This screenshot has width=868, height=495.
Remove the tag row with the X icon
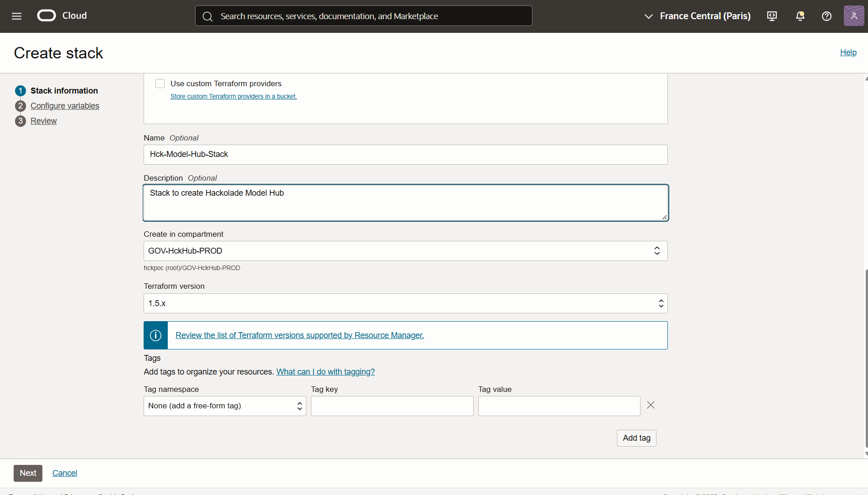(651, 405)
